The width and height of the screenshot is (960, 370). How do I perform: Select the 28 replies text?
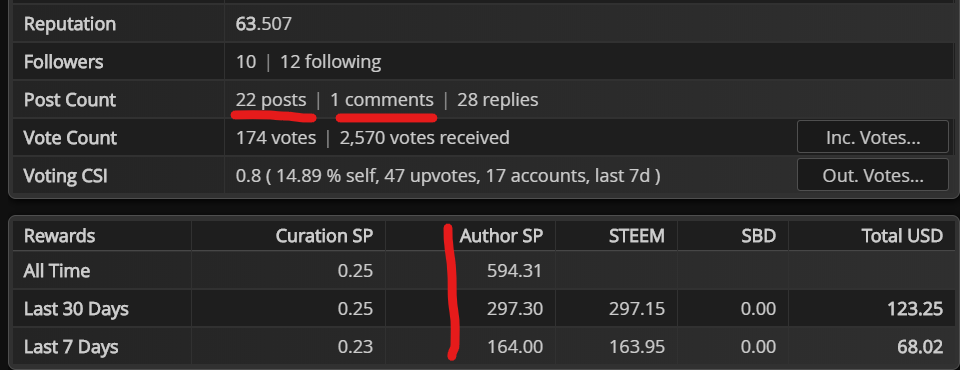coord(498,100)
